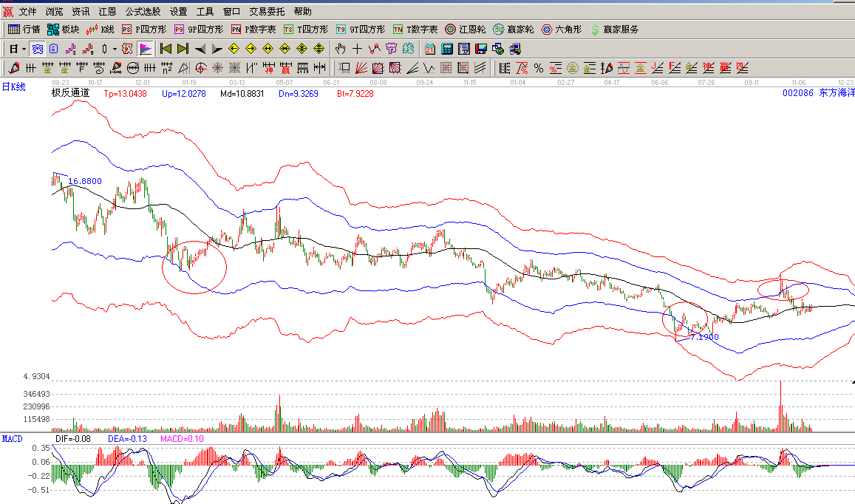Open the 公式选股 menu
Image resolution: width=855 pixels, height=504 pixels.
143,12
